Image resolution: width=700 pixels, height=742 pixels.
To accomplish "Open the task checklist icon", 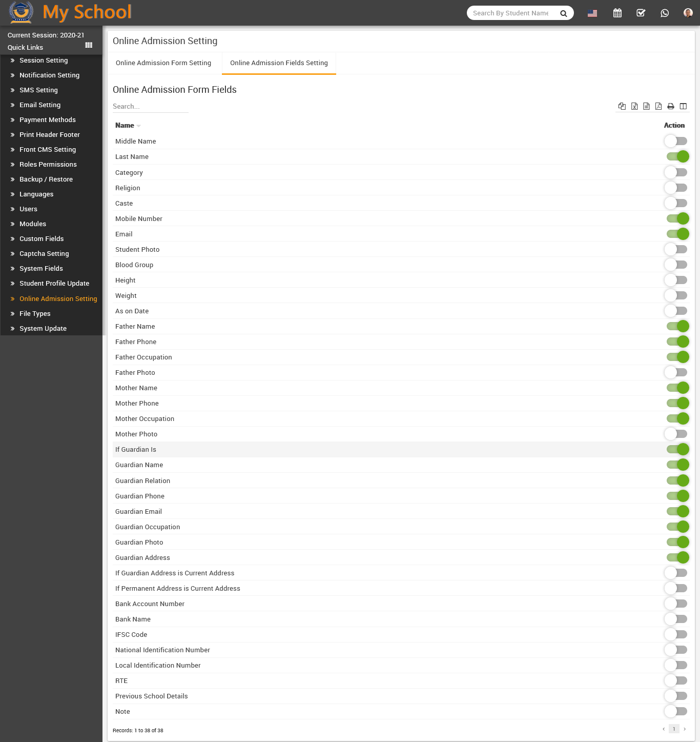I will [641, 13].
